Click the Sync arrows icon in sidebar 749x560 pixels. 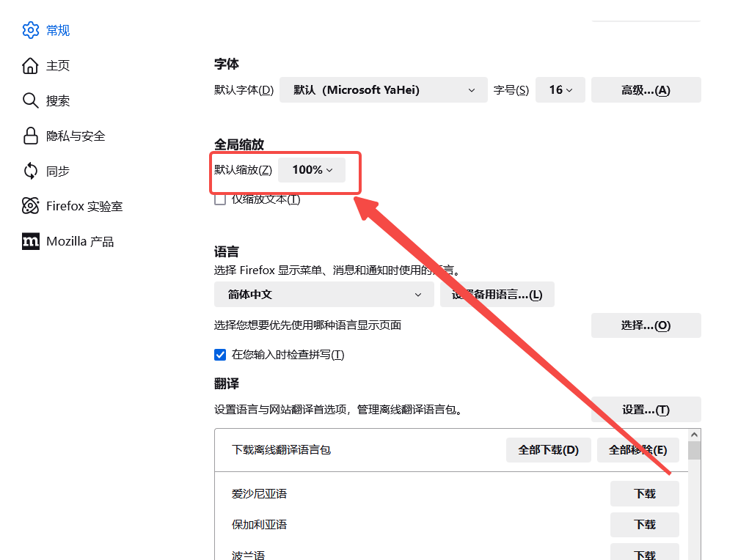[31, 171]
